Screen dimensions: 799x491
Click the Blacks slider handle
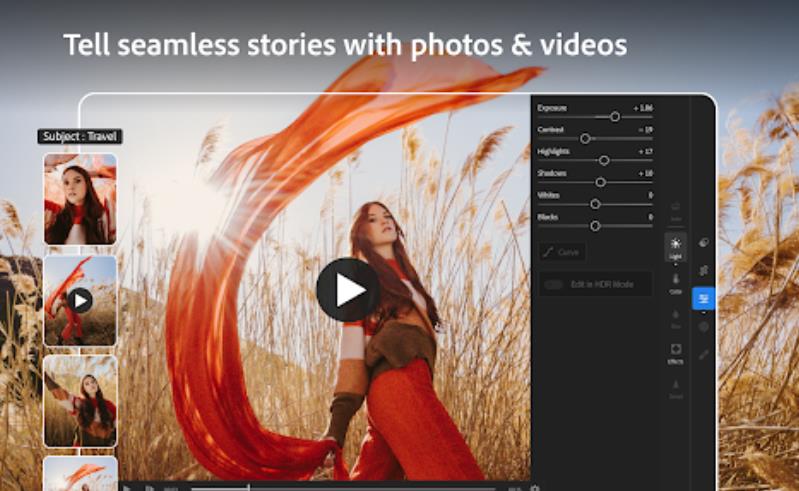[595, 226]
